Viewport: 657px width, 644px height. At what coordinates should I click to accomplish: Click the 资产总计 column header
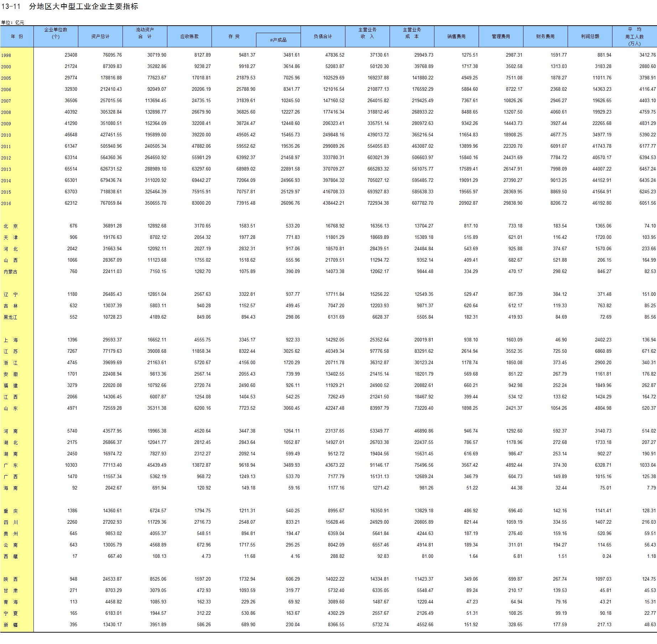coord(100,36)
